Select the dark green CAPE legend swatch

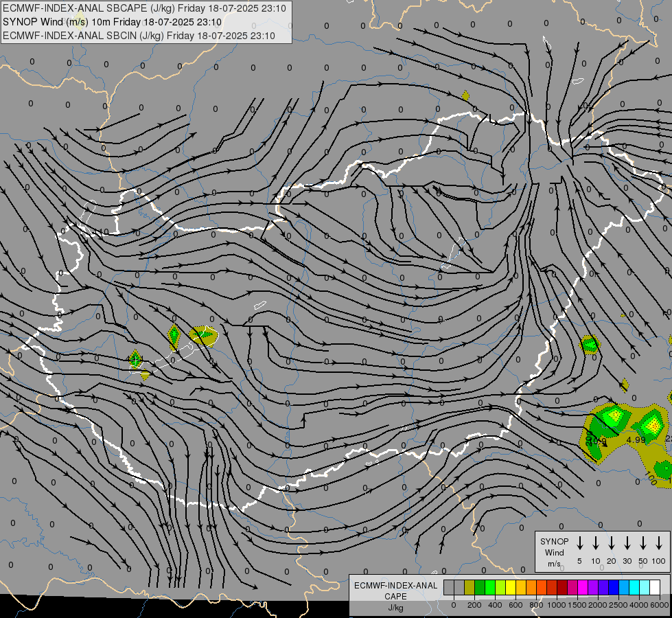point(480,587)
